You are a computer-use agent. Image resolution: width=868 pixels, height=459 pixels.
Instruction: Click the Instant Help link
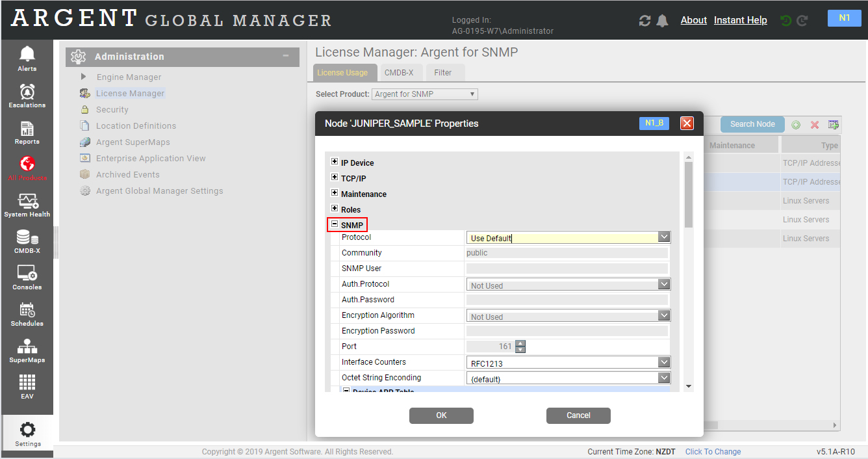coord(740,20)
